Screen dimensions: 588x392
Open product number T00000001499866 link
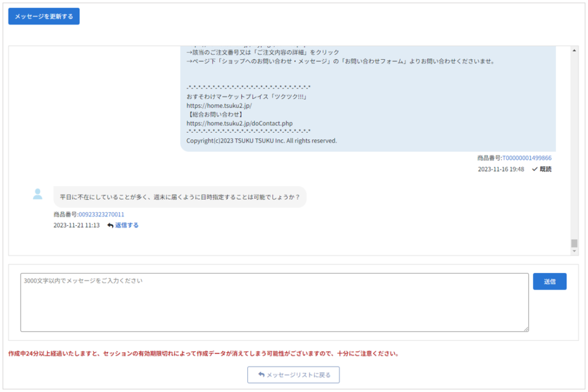click(x=527, y=158)
